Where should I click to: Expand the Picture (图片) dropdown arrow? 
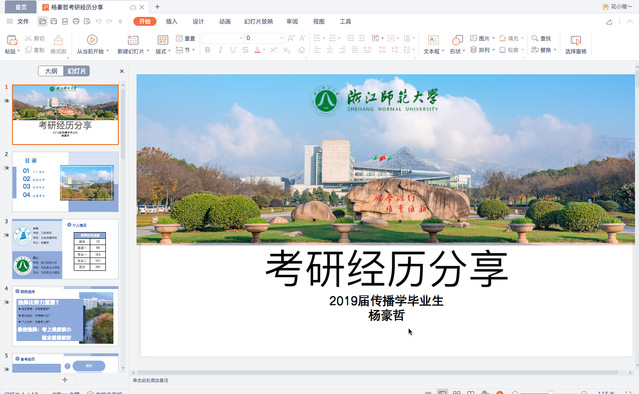[494, 38]
